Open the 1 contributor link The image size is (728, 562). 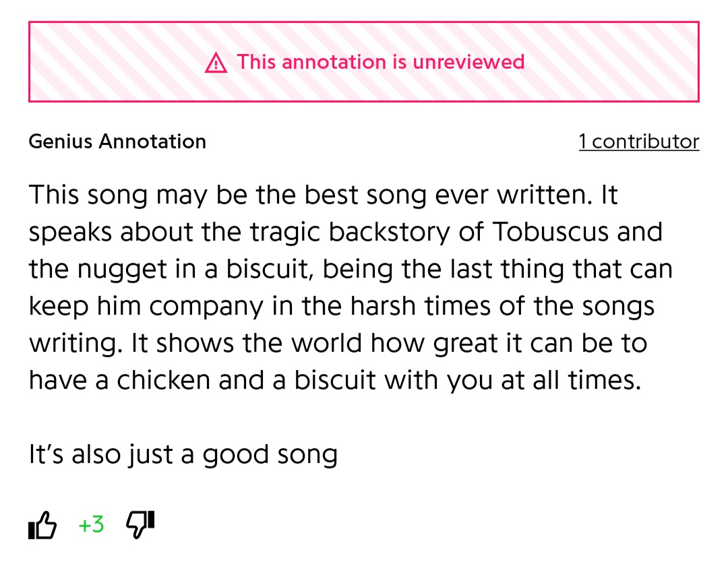(639, 142)
